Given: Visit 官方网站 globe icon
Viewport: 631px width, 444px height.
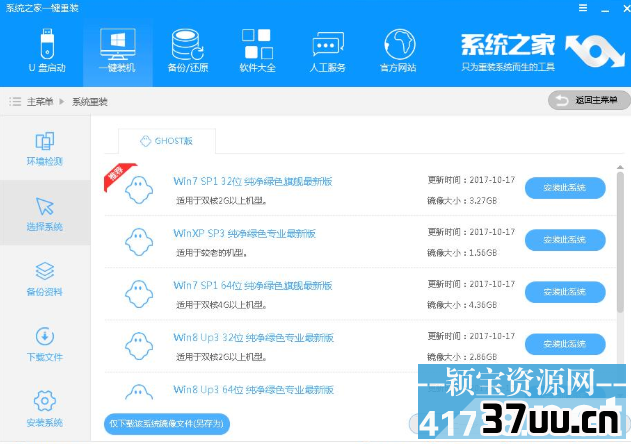Looking at the screenshot, I should click(x=399, y=44).
